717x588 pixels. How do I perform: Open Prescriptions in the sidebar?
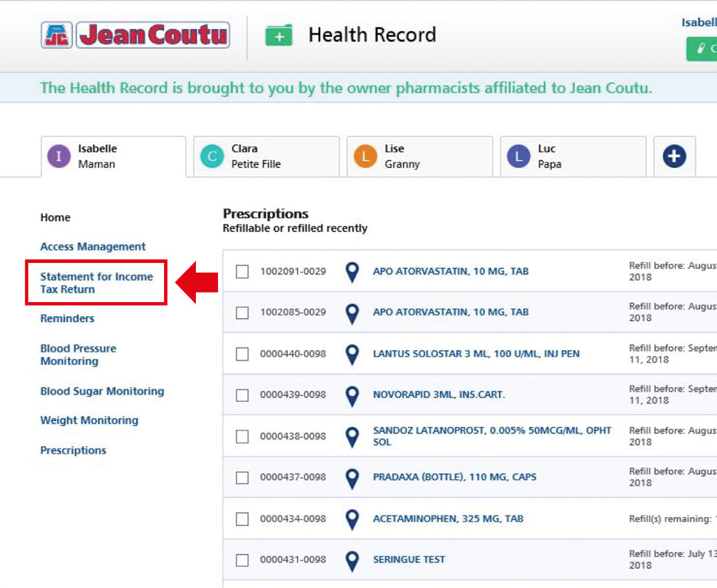click(73, 451)
